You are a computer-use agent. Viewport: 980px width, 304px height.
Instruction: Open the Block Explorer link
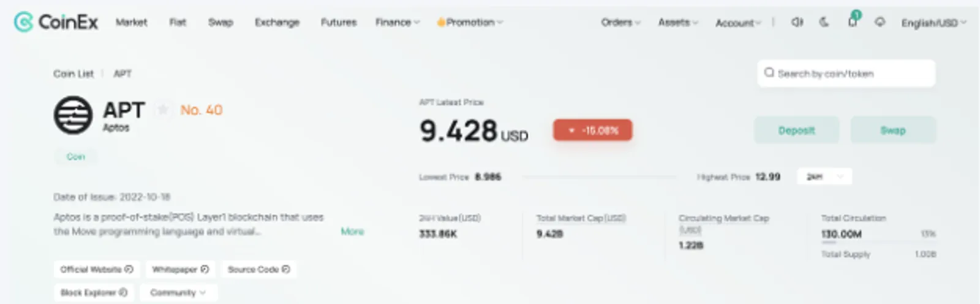tap(94, 292)
